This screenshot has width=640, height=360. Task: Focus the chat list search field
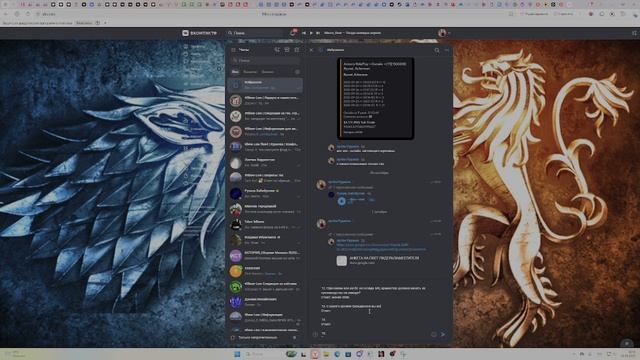[265, 60]
